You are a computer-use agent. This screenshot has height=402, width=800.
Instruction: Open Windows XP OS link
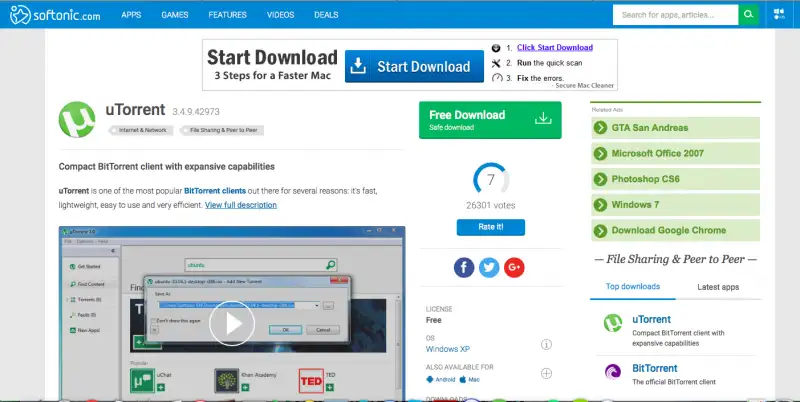[x=447, y=349]
